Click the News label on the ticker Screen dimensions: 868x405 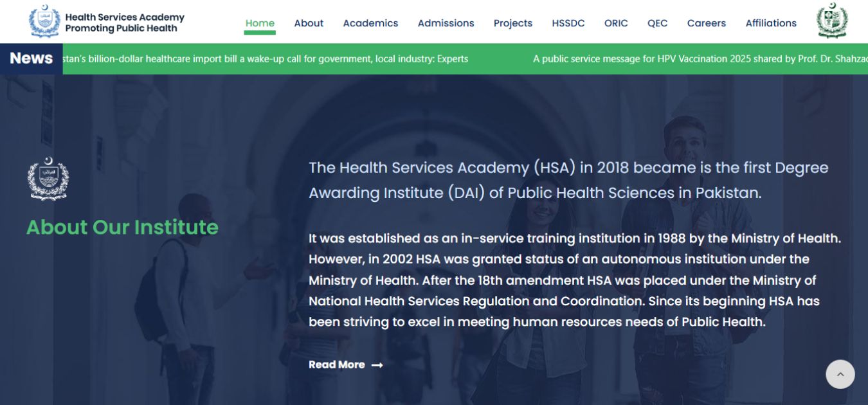click(31, 58)
